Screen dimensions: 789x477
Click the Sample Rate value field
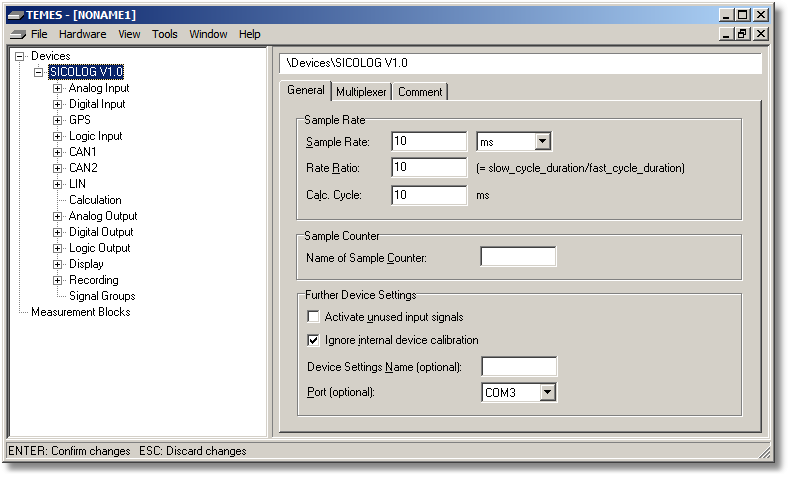[x=429, y=141]
